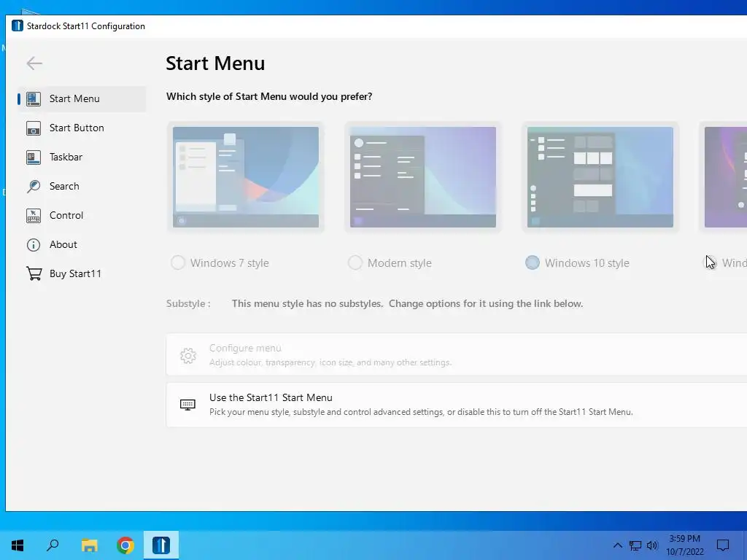Open Configure menu settings row

click(457, 355)
